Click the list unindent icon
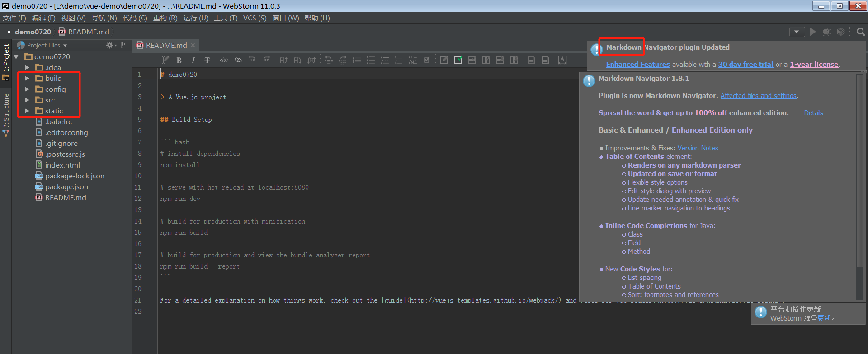The width and height of the screenshot is (868, 354). coord(329,60)
